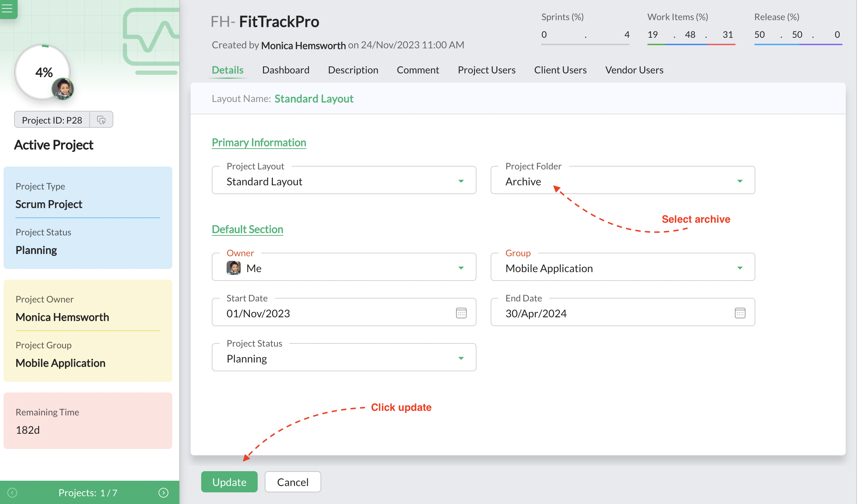Open the Vendor Users tab
The image size is (857, 504).
[x=634, y=70]
